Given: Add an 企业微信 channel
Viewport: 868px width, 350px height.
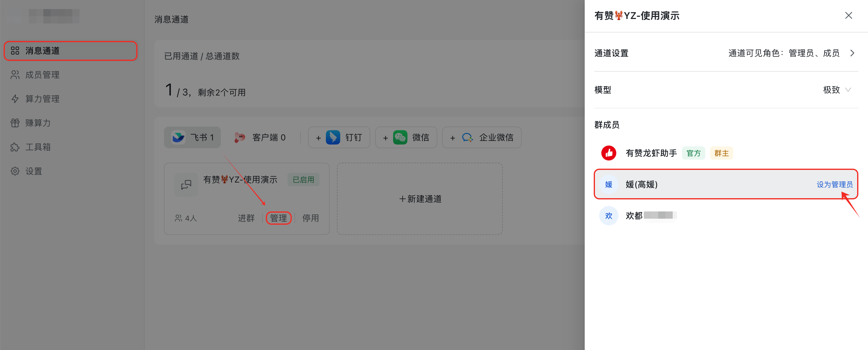Looking at the screenshot, I should 482,137.
